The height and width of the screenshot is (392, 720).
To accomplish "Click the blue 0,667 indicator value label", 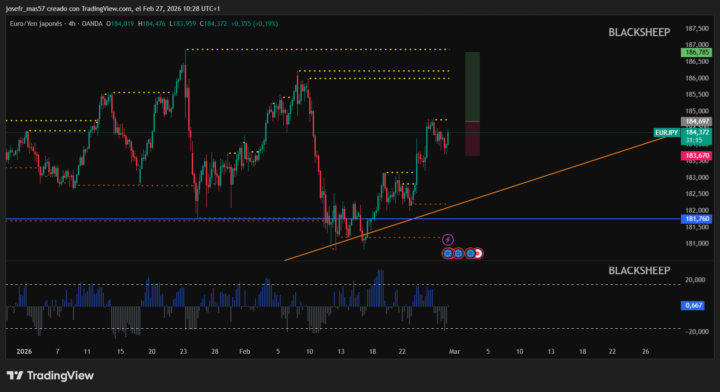I will [692, 305].
